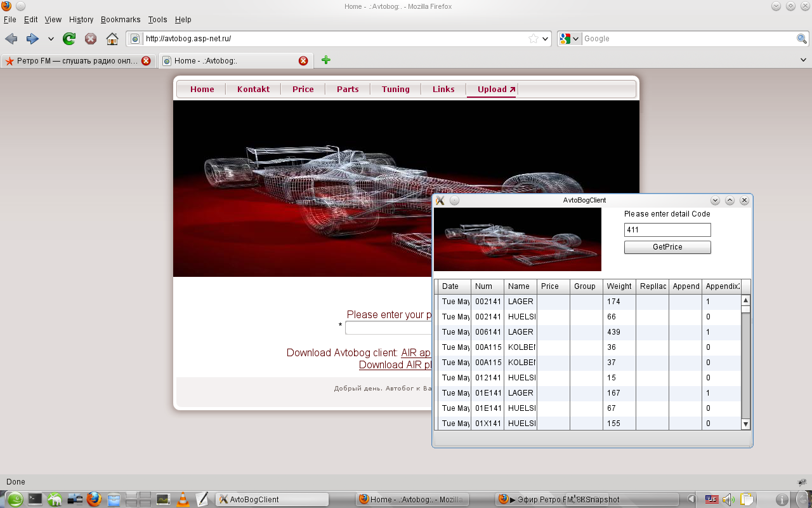Click the green gnu icon in taskbar
Screen dimensions: 812x508
tap(55, 499)
